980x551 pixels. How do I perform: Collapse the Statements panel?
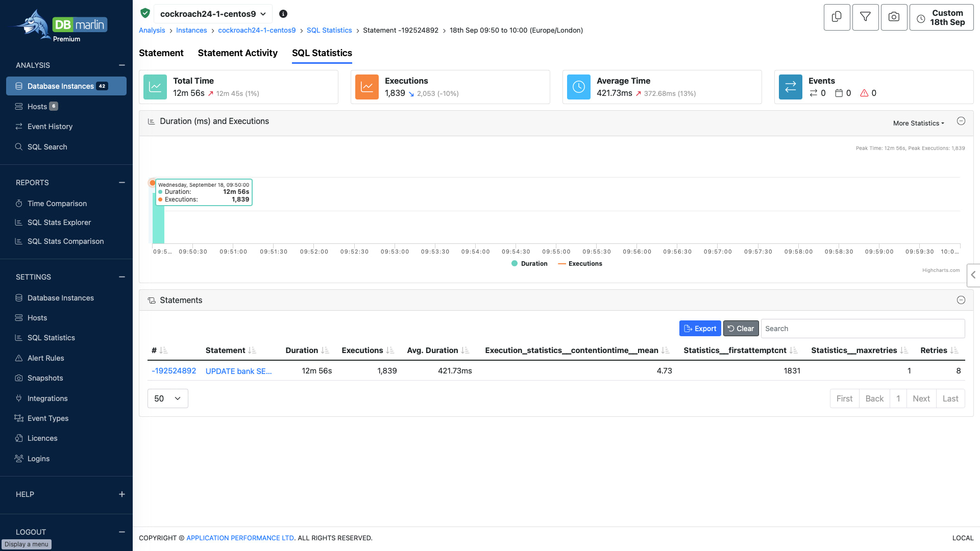point(961,300)
